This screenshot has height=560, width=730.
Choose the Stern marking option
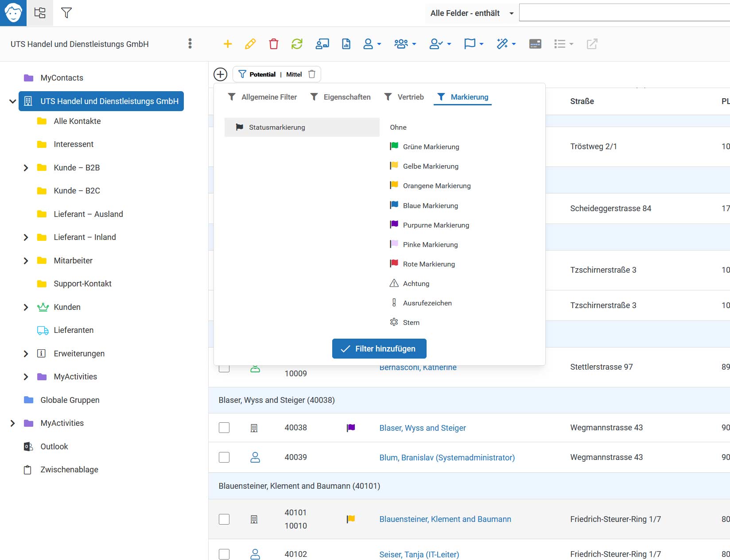pos(404,322)
